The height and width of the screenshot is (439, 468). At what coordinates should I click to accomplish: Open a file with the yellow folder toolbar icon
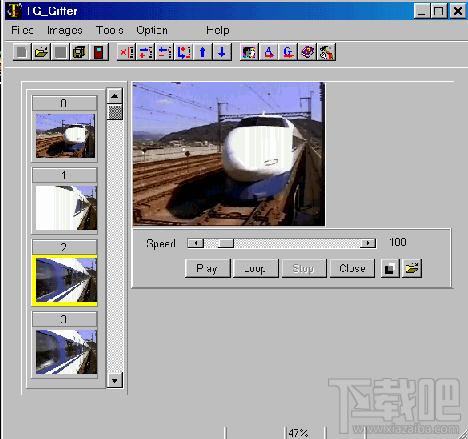coord(41,52)
